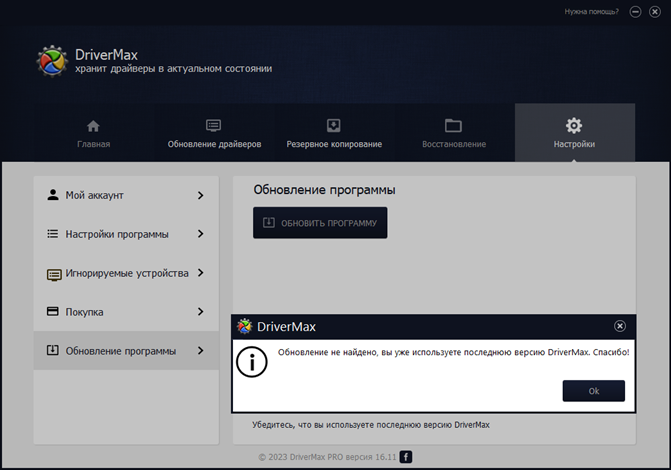Image resolution: width=671 pixels, height=470 pixels.
Task: Click the Убедитесь, что вы используете hint text
Action: tap(371, 425)
